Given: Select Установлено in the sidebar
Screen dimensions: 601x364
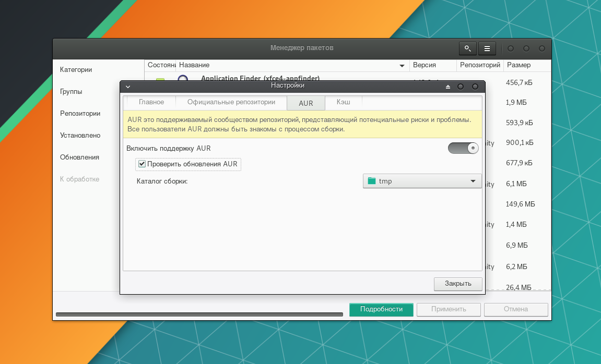Looking at the screenshot, I should pos(80,135).
